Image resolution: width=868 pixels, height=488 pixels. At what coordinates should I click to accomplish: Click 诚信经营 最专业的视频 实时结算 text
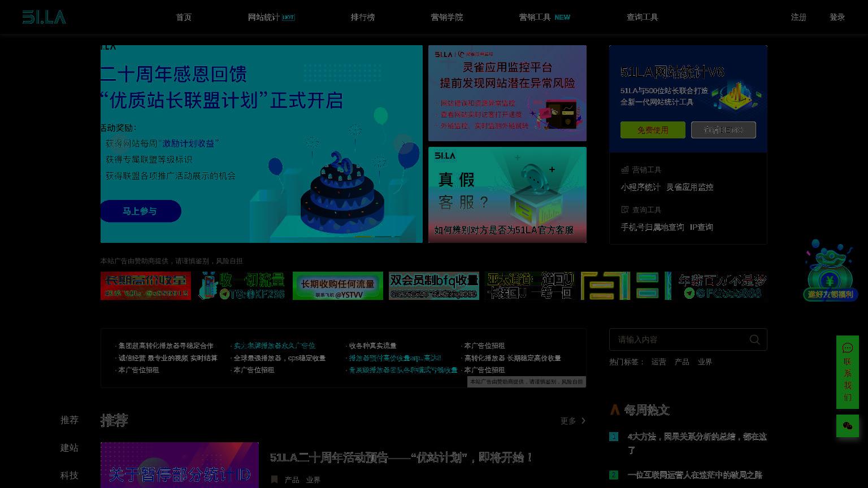[168, 358]
